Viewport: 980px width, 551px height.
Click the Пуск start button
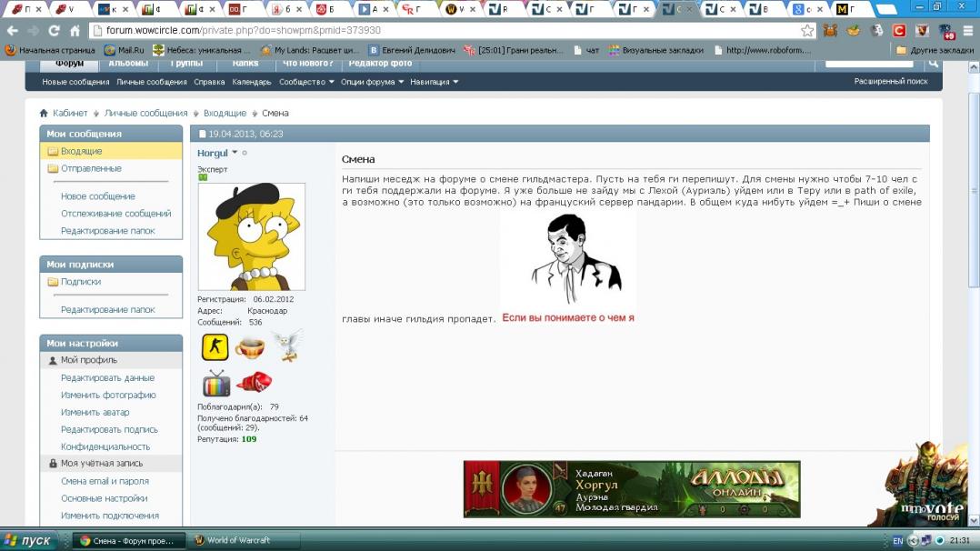pos(31,540)
